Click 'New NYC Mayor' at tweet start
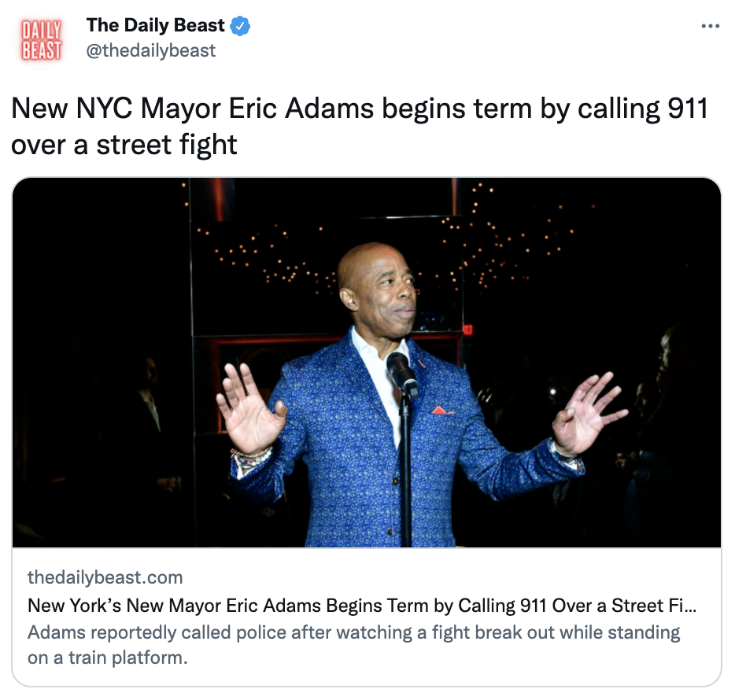Screen dimensions: 735x700 point(116,109)
